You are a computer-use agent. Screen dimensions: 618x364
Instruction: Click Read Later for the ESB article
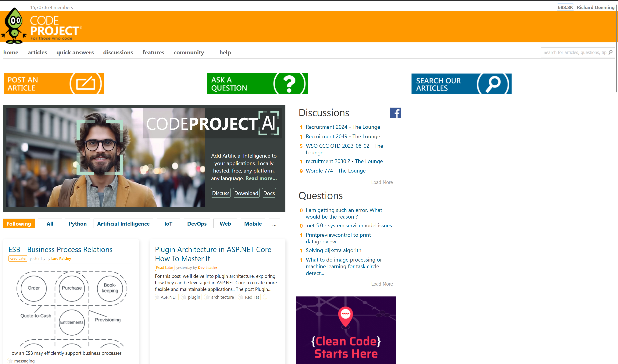pos(18,259)
